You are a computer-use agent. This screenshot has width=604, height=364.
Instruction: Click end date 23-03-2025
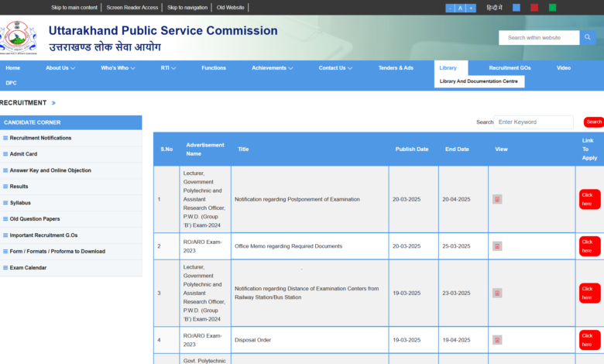(456, 293)
